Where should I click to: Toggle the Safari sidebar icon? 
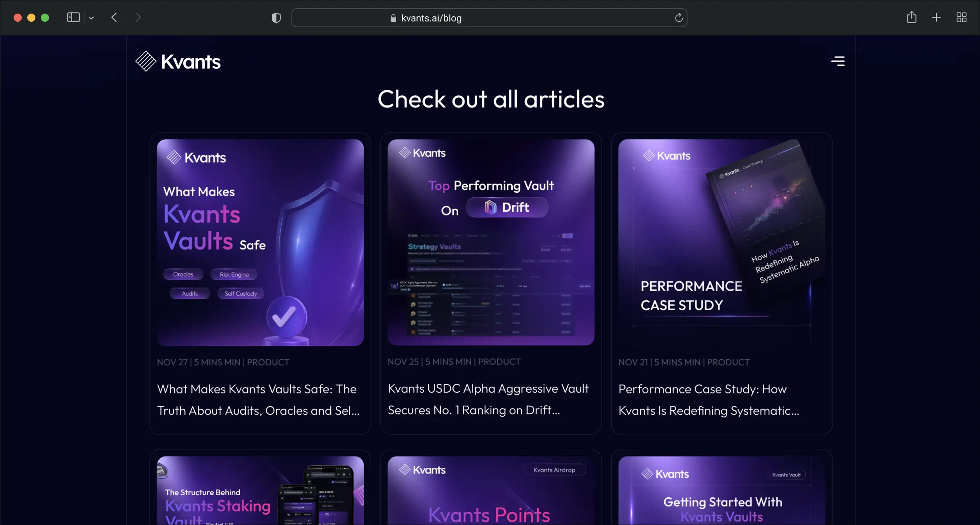[x=73, y=18]
